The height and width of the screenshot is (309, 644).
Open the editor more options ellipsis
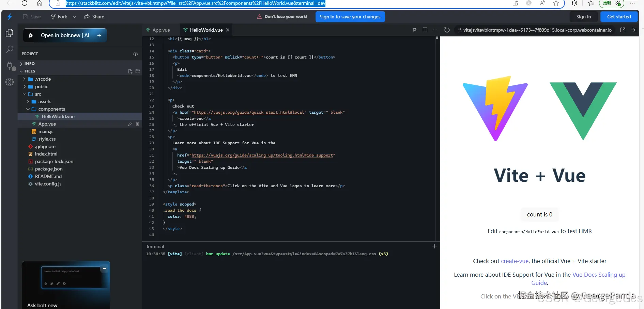(x=435, y=30)
